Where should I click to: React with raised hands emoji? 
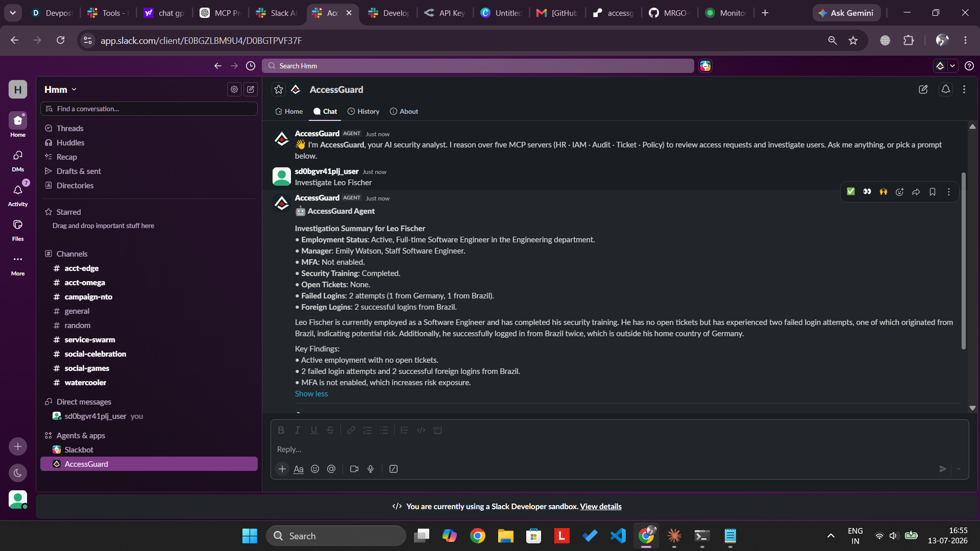point(884,192)
